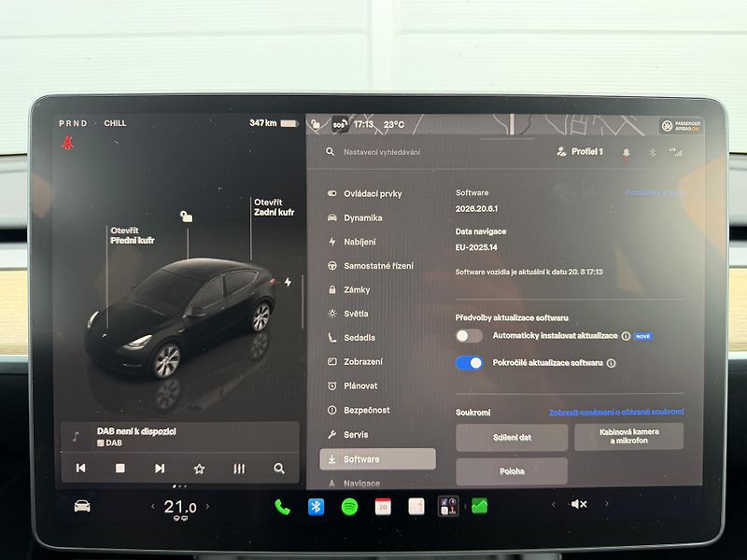Open Kabinová kamera a mikrofon settings
Screen dimensions: 747x560
[628, 436]
